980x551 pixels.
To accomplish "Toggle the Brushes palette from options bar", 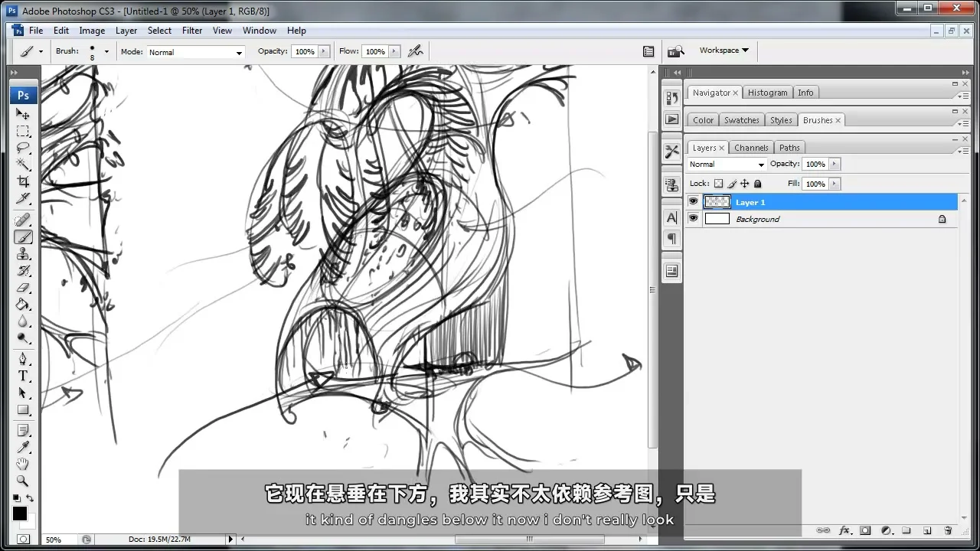I will 648,51.
